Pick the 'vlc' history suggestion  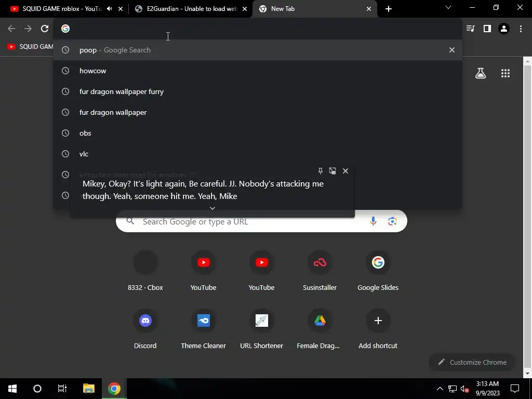coord(258,154)
